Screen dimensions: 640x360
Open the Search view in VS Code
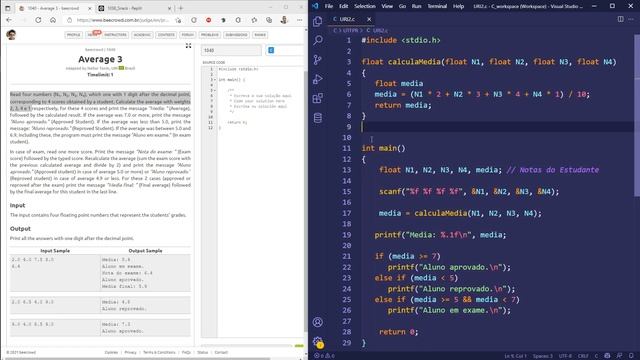pos(318,40)
